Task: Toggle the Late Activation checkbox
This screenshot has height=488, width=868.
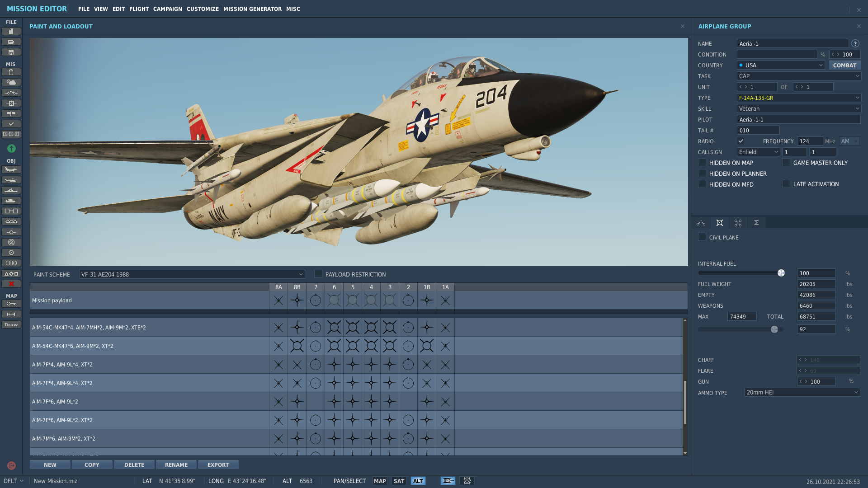Action: pos(786,184)
